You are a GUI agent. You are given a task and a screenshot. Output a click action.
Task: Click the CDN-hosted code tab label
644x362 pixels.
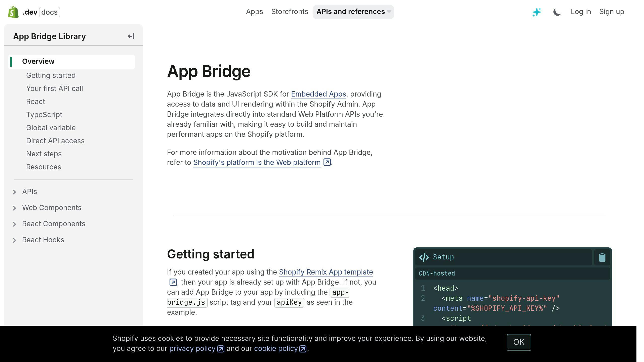tap(437, 274)
